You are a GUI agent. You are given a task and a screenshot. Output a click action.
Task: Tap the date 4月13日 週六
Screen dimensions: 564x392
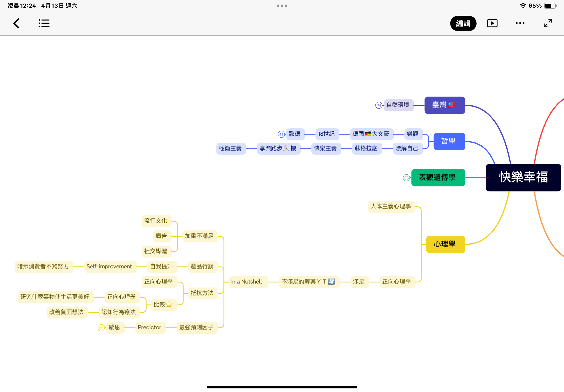pyautogui.click(x=59, y=6)
